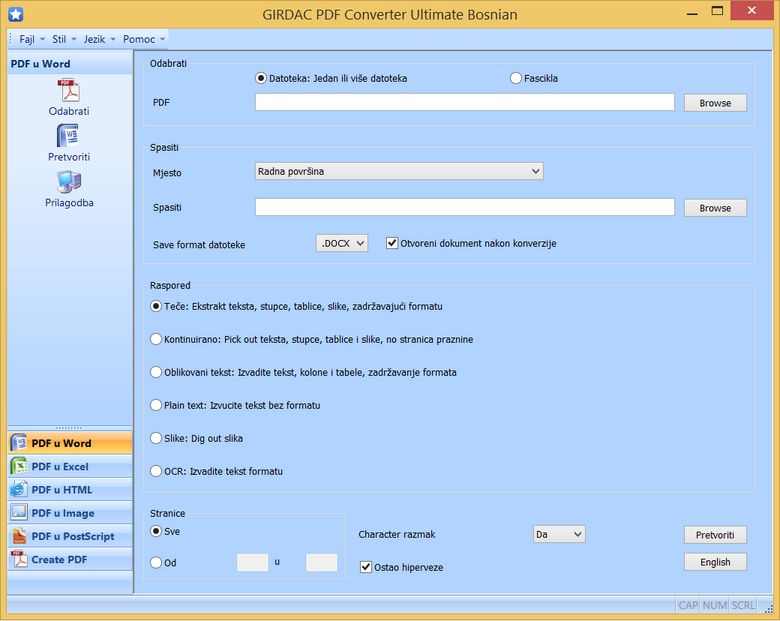
Task: Click the PDF u Word panel icon
Action: coord(19,443)
